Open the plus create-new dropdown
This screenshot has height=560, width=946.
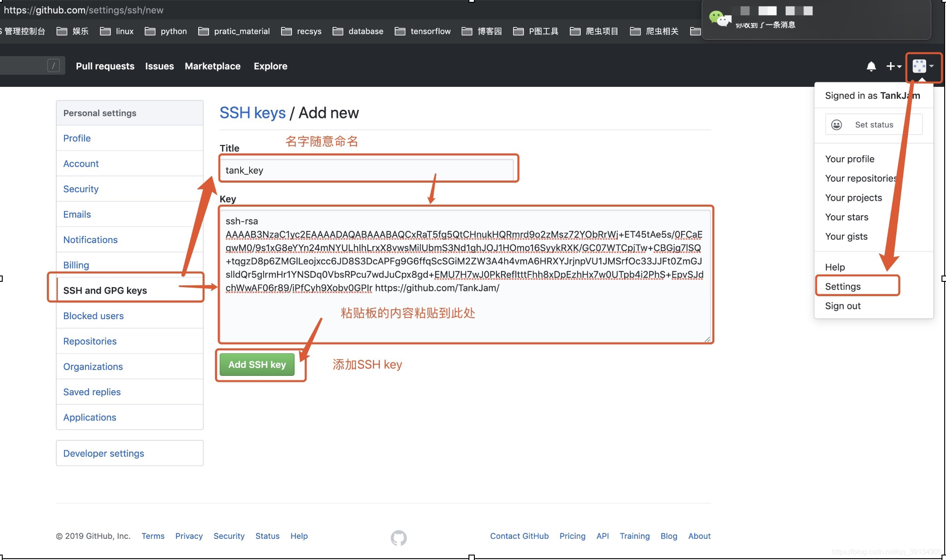(894, 67)
